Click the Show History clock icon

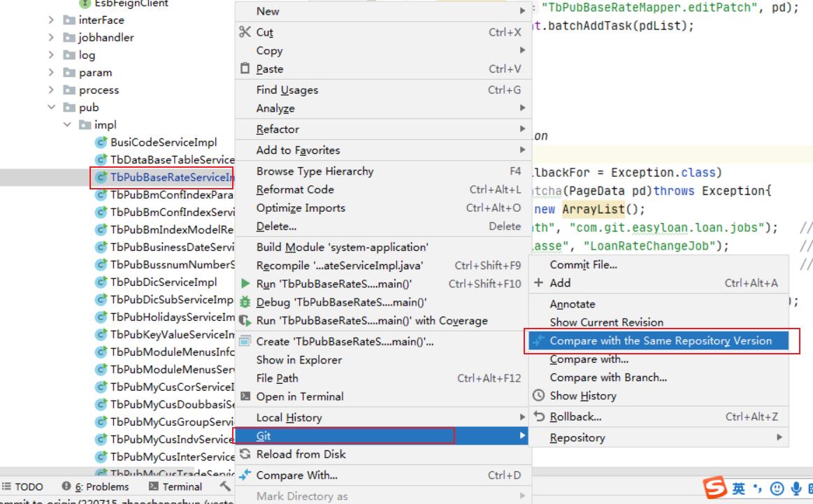(x=538, y=396)
